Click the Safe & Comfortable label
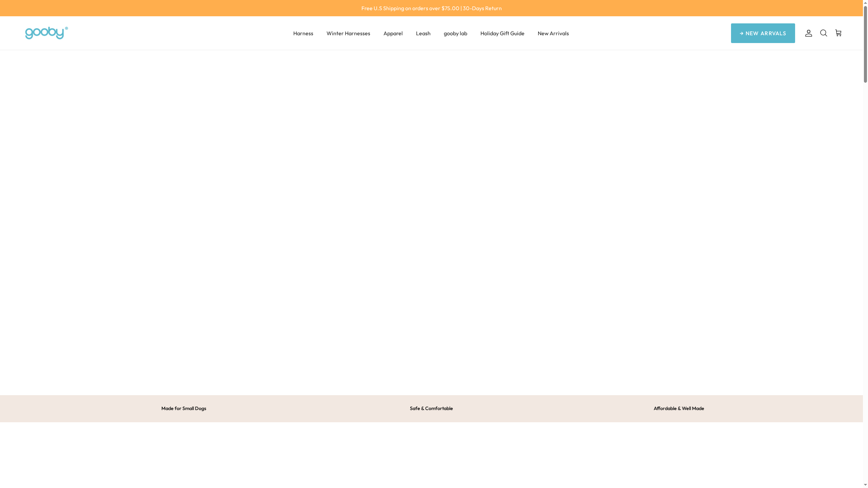The image size is (868, 488). click(431, 408)
